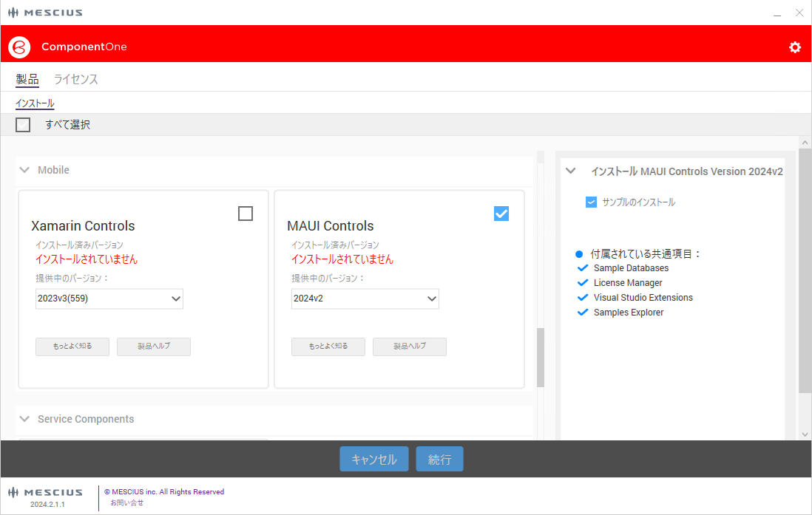Click もっとよく知る under MAUI Controls

(328, 347)
